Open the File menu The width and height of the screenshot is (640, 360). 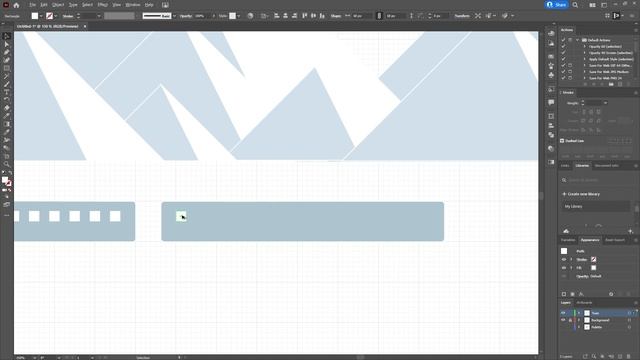(32, 5)
